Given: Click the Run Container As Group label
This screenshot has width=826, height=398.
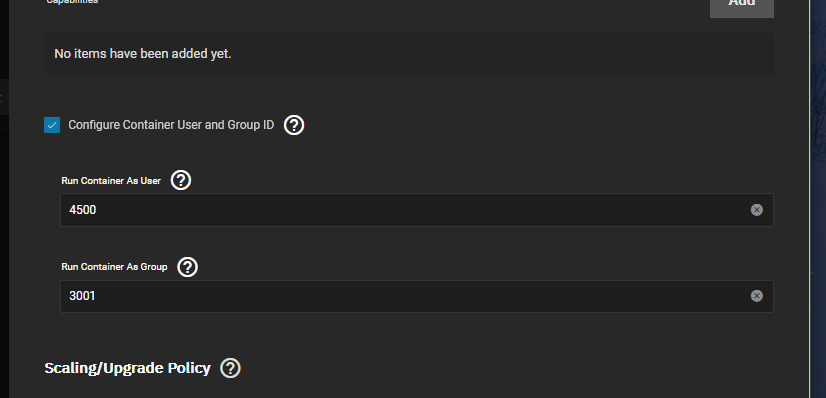Looking at the screenshot, I should 114,267.
